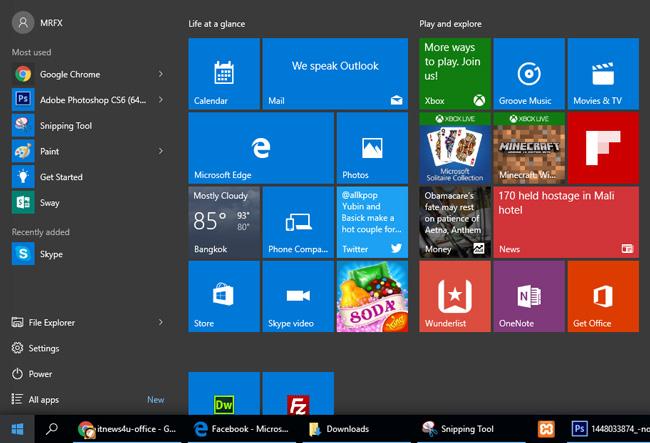Click the Play and explore group title
This screenshot has width=650, height=443.
(x=450, y=24)
